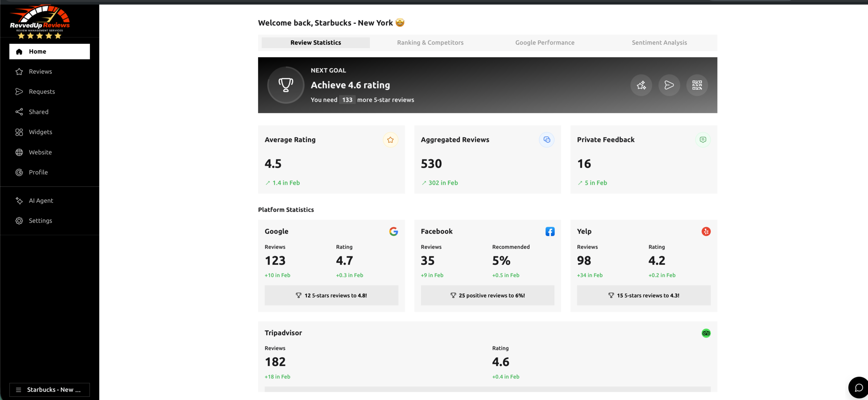This screenshot has height=400, width=868.
Task: Click the Facebook logo icon
Action: [550, 232]
